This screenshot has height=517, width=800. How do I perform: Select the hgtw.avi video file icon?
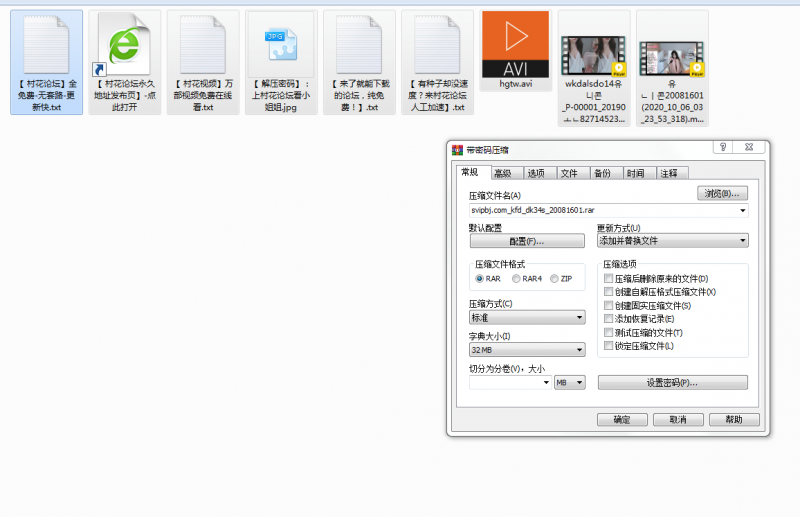[515, 44]
